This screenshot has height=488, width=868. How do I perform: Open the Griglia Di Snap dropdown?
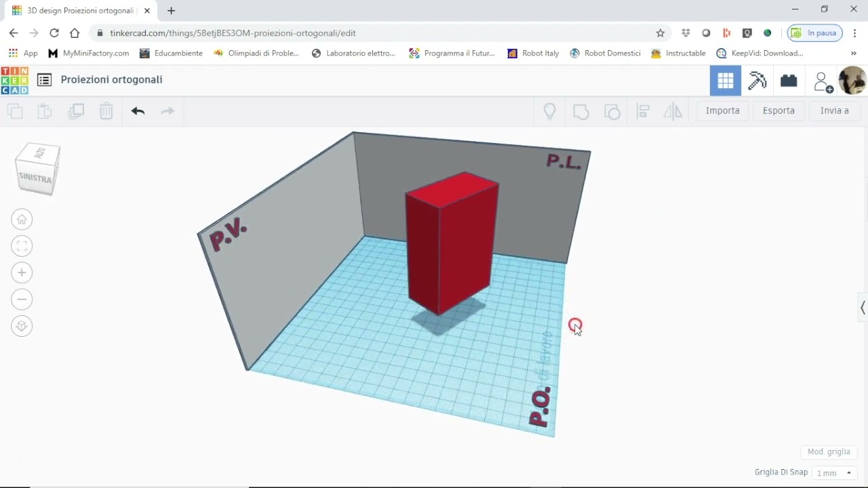click(834, 472)
